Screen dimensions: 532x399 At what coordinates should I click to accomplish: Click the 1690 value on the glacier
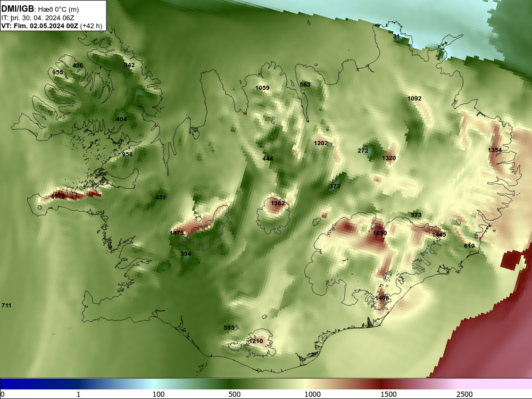[x=380, y=233]
